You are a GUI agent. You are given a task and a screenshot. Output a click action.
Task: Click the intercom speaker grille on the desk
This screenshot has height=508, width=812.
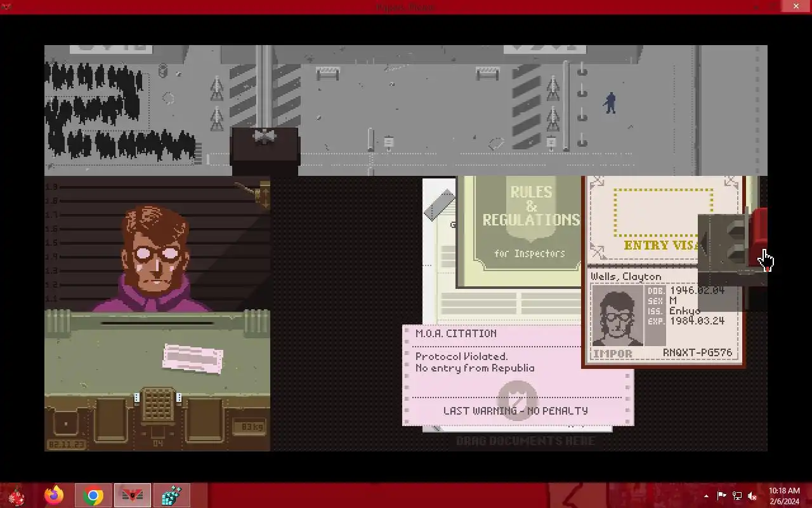tap(157, 405)
